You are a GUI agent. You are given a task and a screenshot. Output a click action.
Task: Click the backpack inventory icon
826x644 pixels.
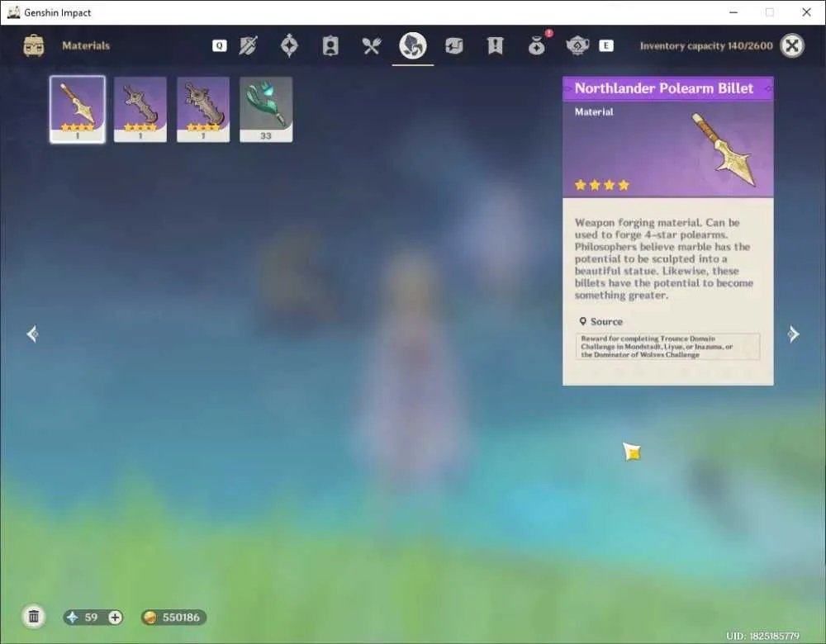click(34, 45)
